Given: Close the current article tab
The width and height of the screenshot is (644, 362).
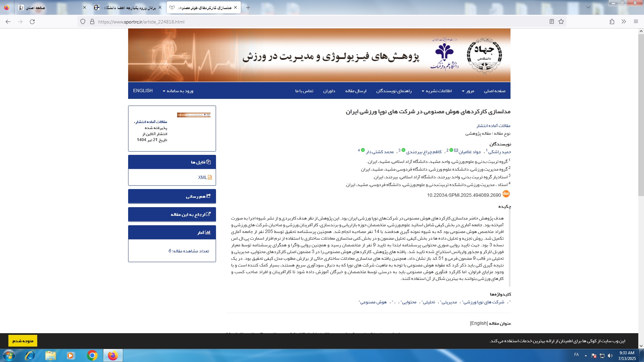Looking at the screenshot, I should [235, 7].
